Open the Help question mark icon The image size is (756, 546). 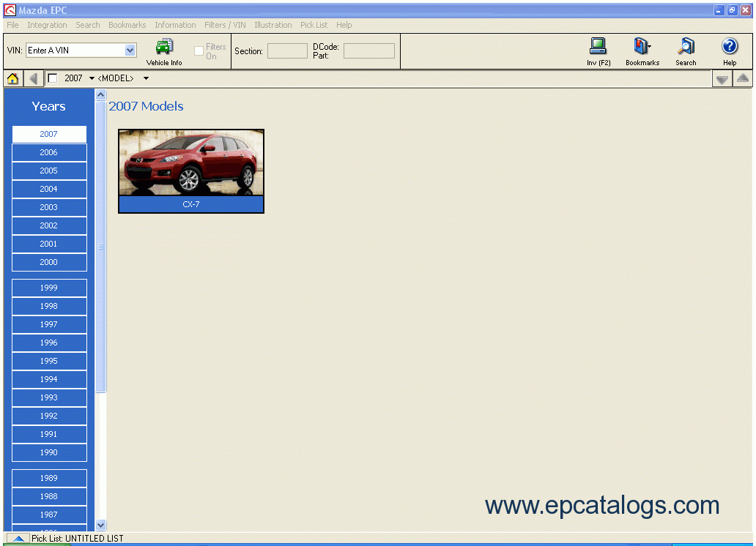(x=730, y=51)
